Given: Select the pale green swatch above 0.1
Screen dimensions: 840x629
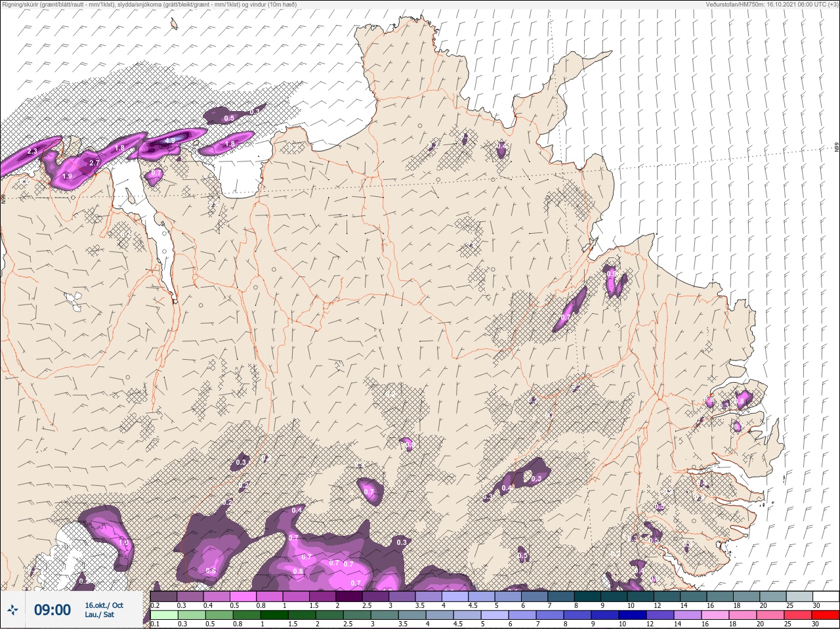Looking at the screenshot, I should point(163,615).
